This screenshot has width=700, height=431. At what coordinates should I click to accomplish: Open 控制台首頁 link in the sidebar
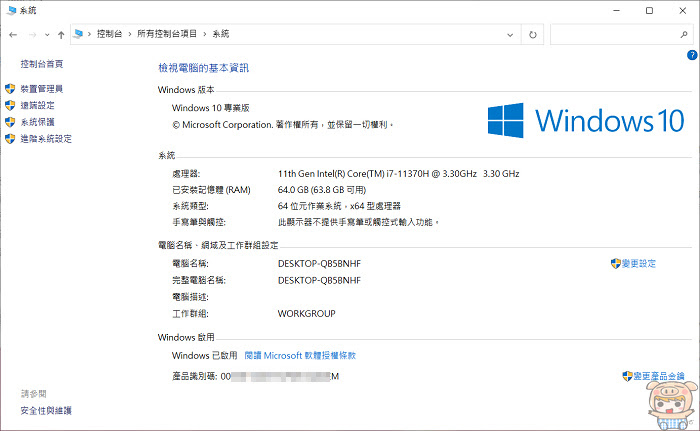click(x=42, y=64)
